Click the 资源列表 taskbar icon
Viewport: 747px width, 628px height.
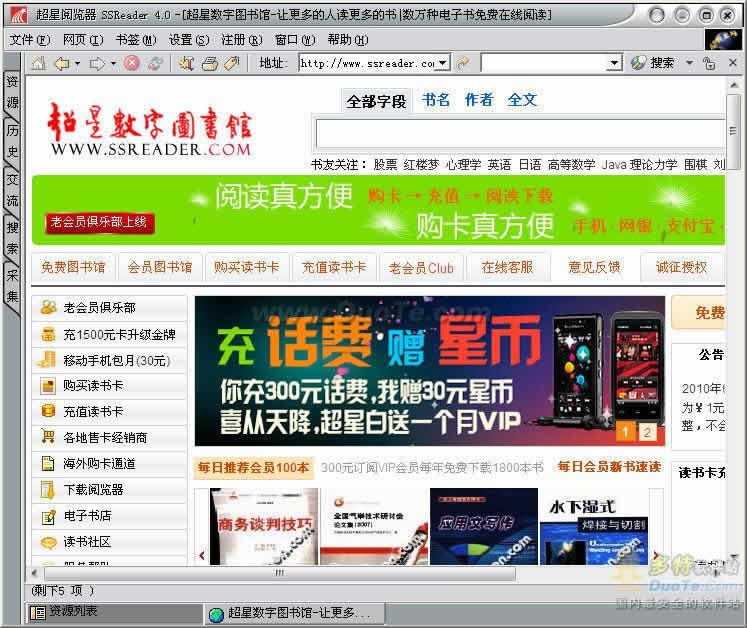(38, 612)
